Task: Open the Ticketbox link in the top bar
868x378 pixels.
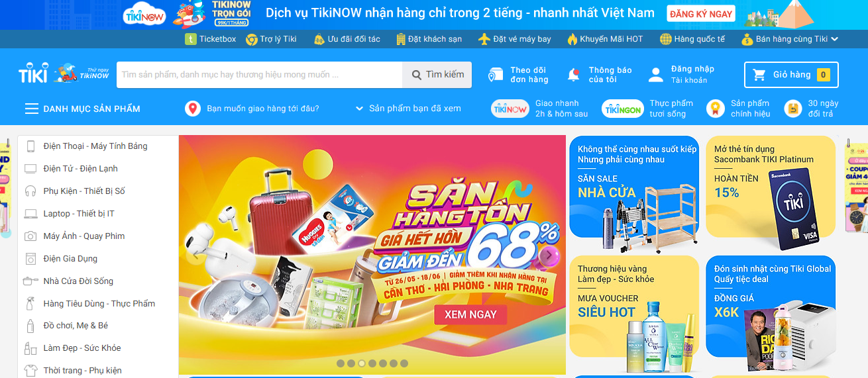Action: 210,39
